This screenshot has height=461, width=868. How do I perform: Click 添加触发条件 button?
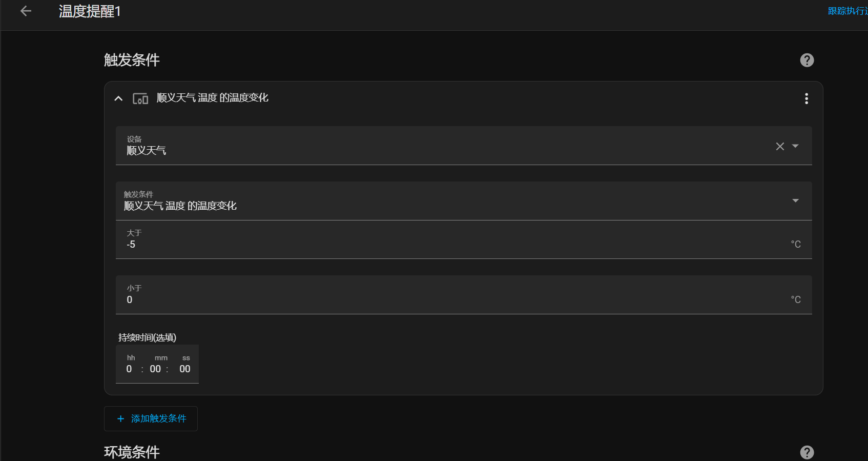tap(151, 419)
